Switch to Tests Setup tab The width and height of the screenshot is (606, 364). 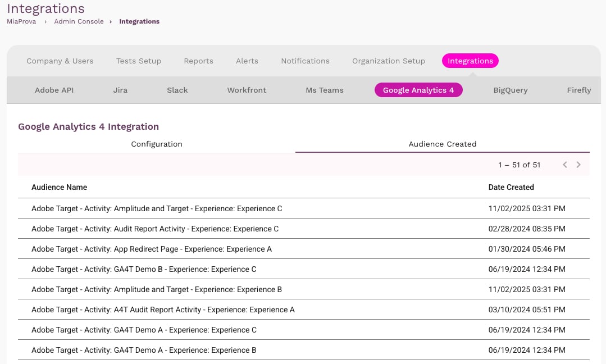pyautogui.click(x=139, y=61)
